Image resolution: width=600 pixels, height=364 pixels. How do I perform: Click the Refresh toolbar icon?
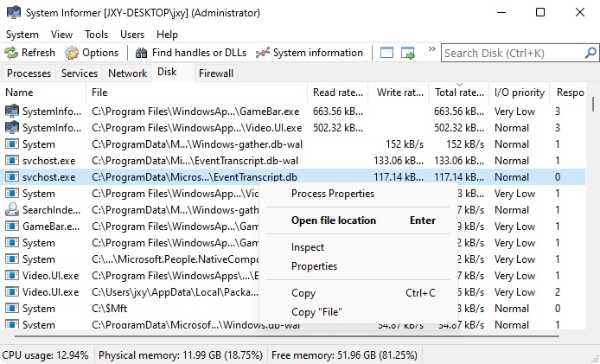pos(11,53)
